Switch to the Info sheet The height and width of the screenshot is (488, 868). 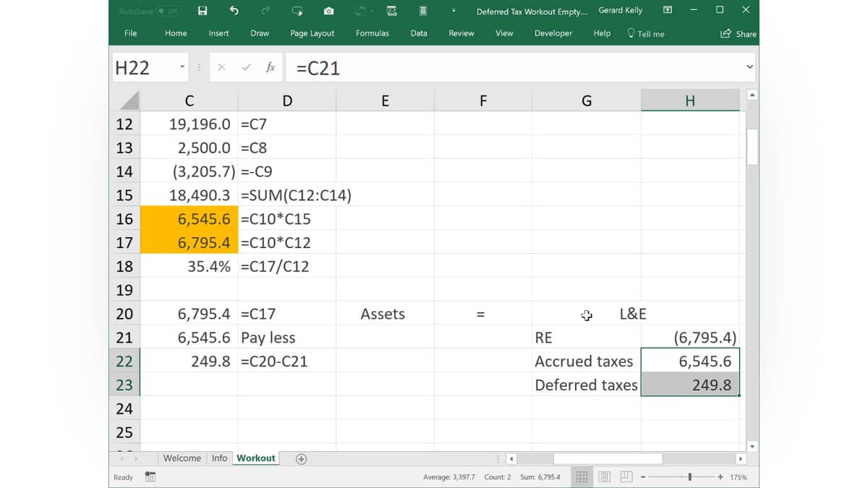pos(220,458)
